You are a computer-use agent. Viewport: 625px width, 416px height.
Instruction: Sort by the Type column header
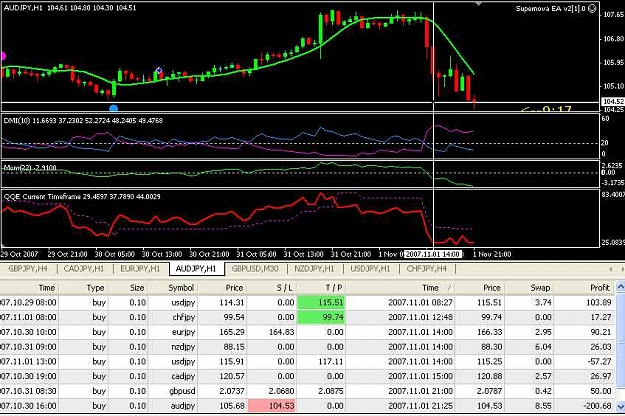click(84, 288)
